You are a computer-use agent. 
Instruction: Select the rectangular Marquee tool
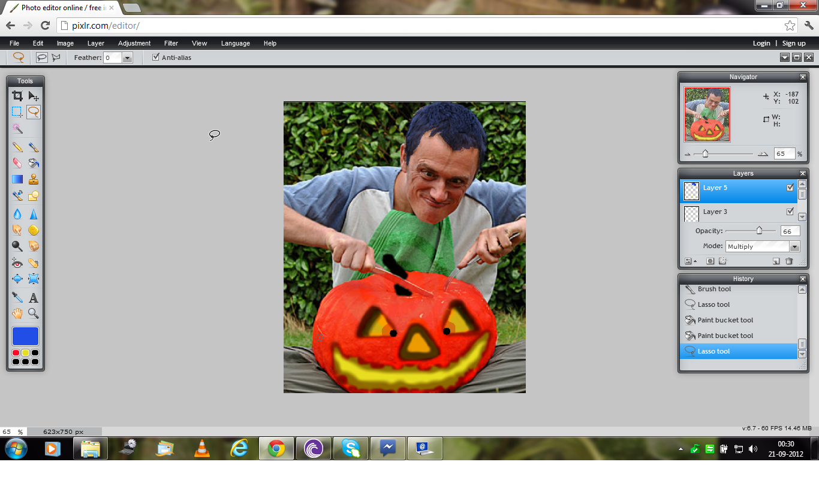tap(17, 111)
